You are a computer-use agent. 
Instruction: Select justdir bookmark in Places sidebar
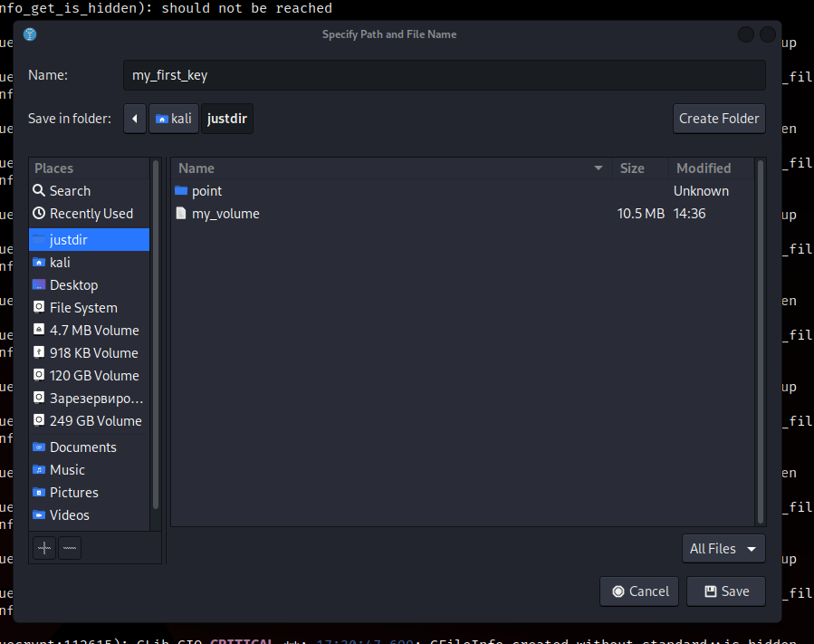click(89, 239)
